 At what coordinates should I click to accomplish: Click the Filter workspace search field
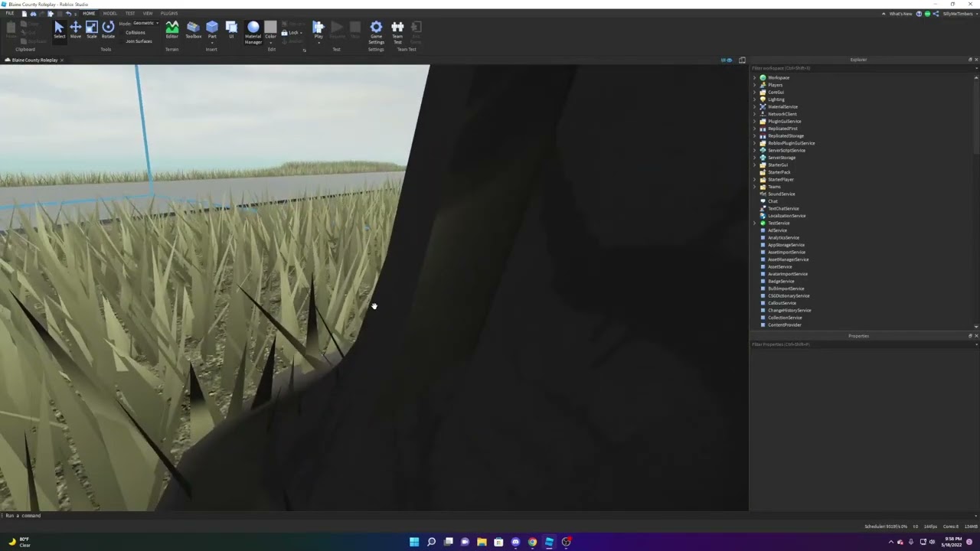click(862, 68)
